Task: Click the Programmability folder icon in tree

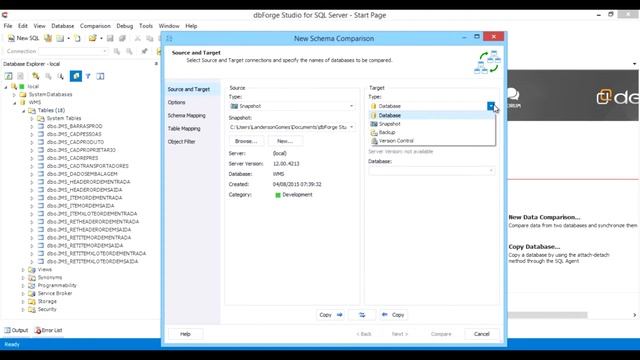Action: pos(32,285)
